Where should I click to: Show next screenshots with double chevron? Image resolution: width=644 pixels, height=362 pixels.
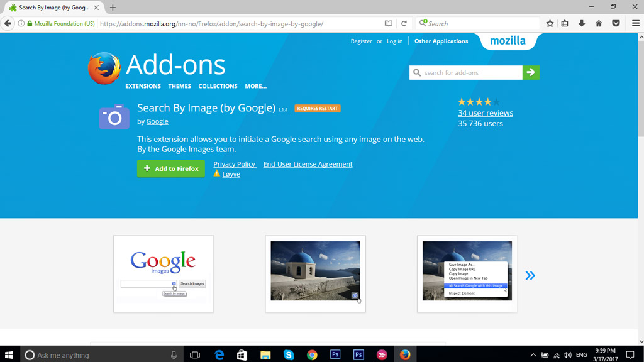click(530, 275)
